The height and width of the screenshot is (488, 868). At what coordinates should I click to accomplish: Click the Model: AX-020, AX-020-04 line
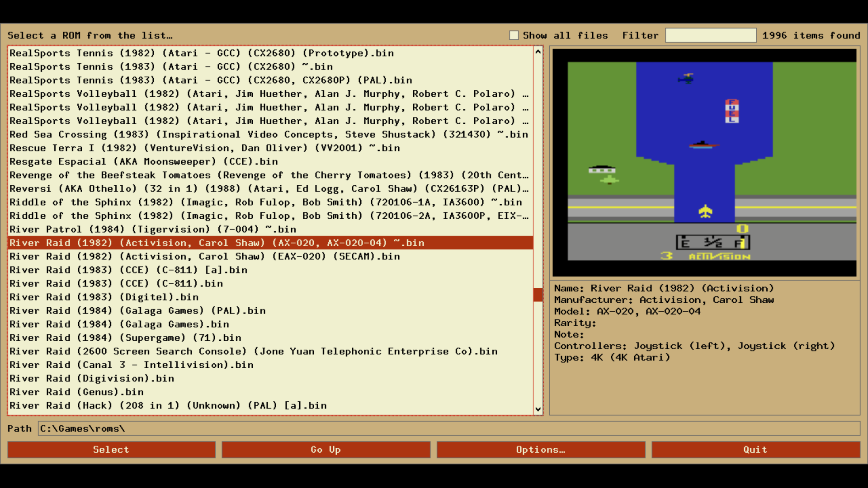627,311
